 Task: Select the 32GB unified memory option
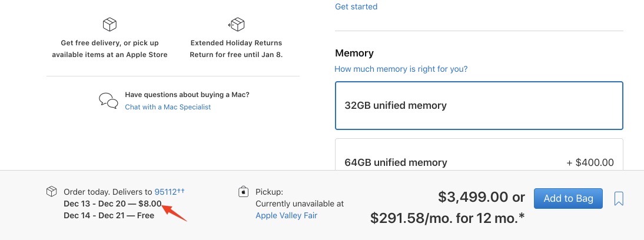[x=479, y=106]
